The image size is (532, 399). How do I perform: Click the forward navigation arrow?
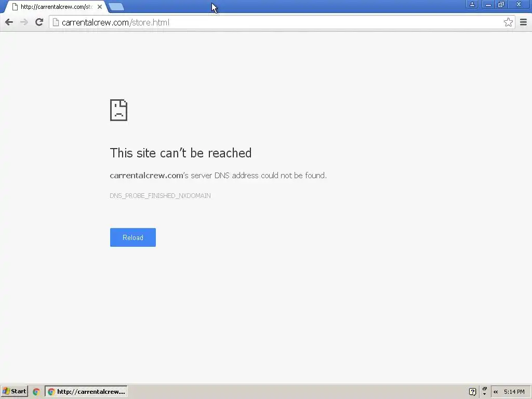(24, 22)
